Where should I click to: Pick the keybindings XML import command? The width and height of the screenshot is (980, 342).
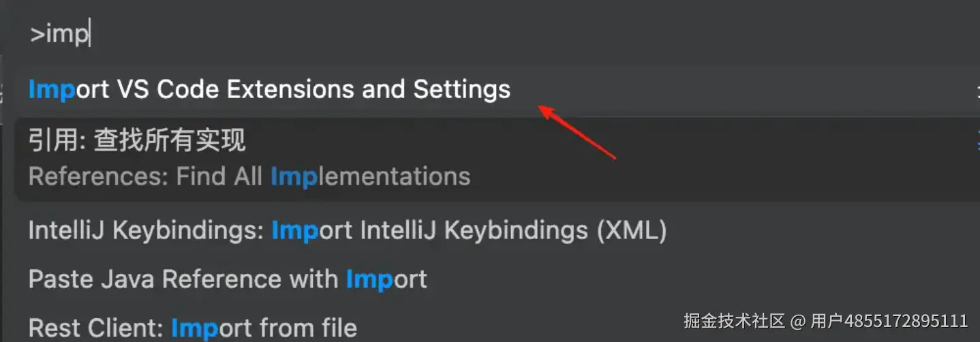tap(347, 231)
